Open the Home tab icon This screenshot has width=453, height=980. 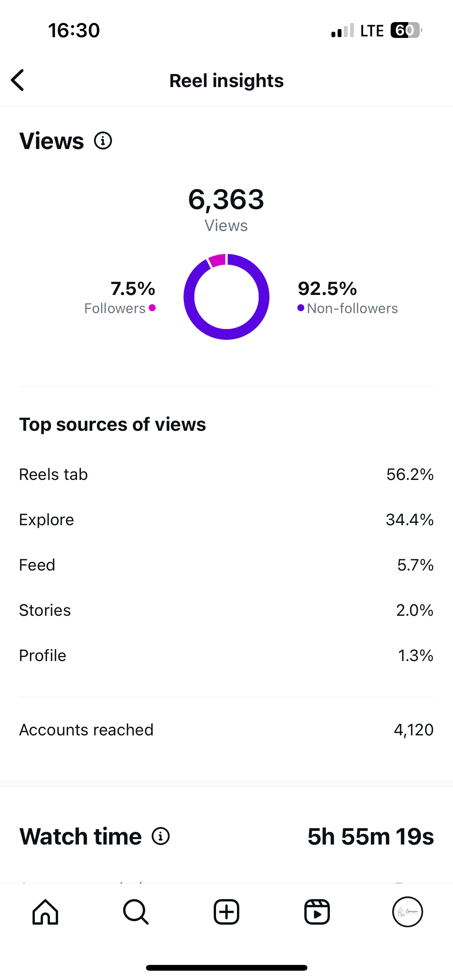tap(45, 912)
